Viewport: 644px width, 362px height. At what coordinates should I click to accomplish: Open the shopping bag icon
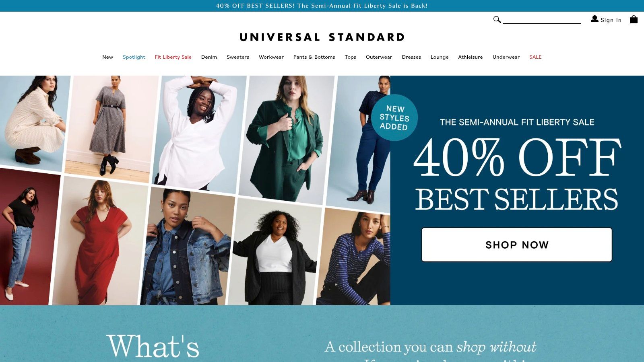point(634,19)
